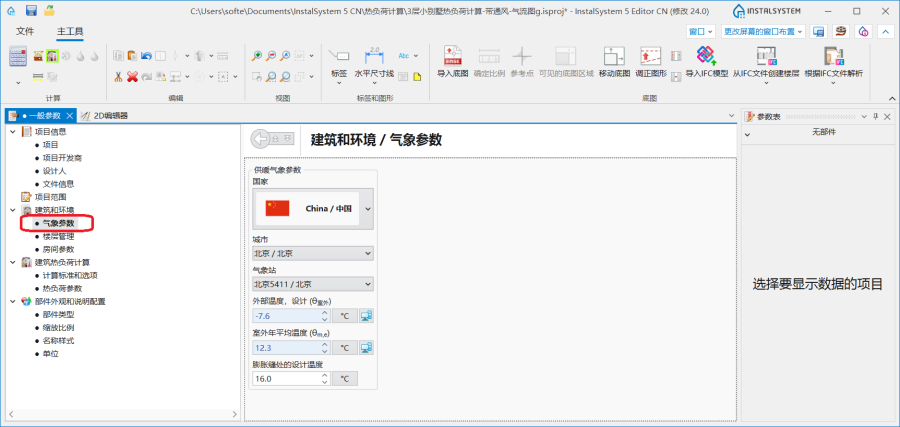
Task: Click the 移动底图 move underlay icon
Action: (x=614, y=57)
